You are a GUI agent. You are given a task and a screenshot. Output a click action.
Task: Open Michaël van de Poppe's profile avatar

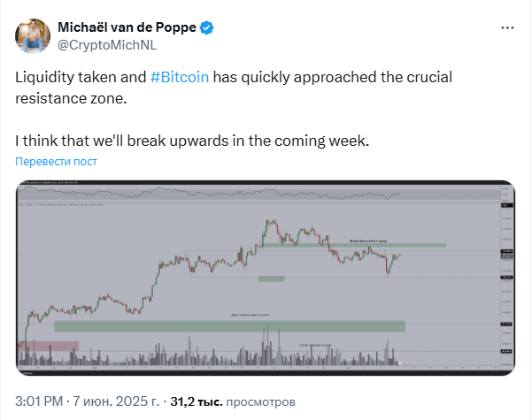point(33,36)
